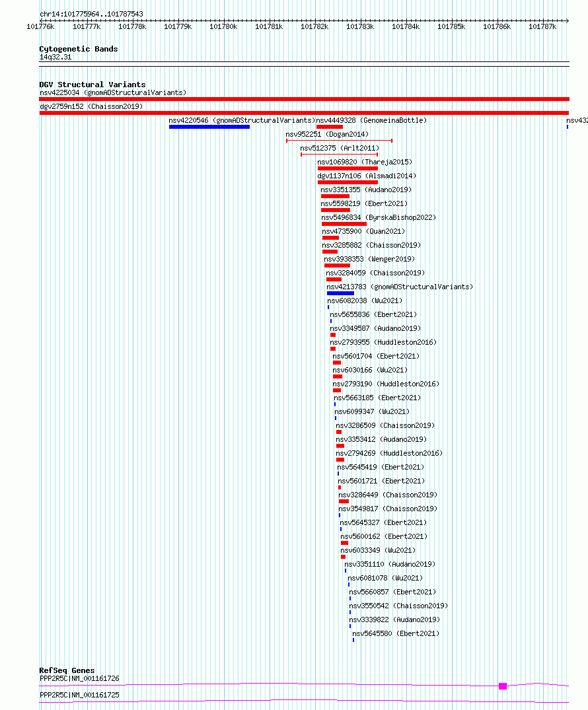The width and height of the screenshot is (588, 710).
Task: Click the red bar under nsv1069820
Action: pos(348,168)
